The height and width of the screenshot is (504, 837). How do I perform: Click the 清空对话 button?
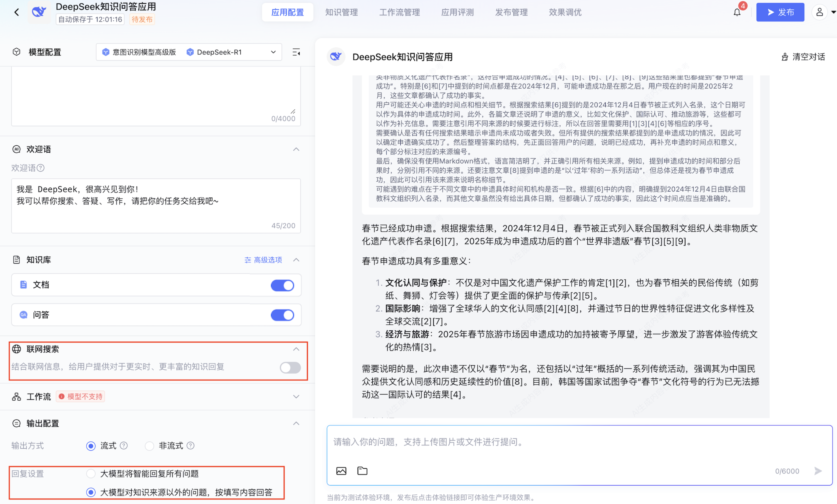click(x=803, y=57)
